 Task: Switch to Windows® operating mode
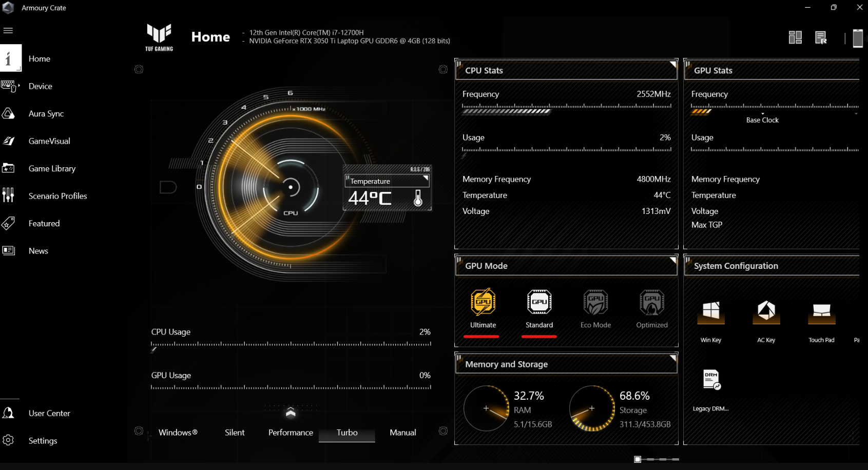pos(178,433)
